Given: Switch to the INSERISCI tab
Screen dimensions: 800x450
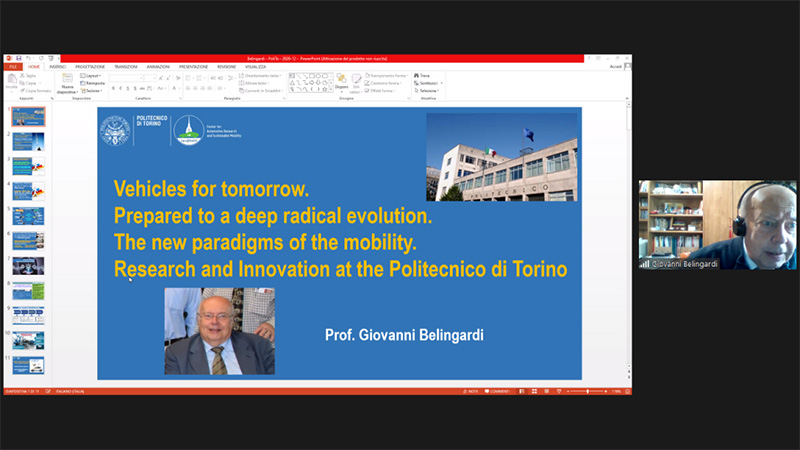Looking at the screenshot, I should (57, 67).
